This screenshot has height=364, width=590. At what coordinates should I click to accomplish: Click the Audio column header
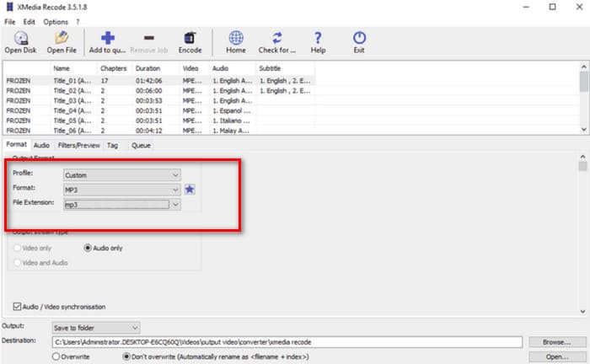point(233,68)
